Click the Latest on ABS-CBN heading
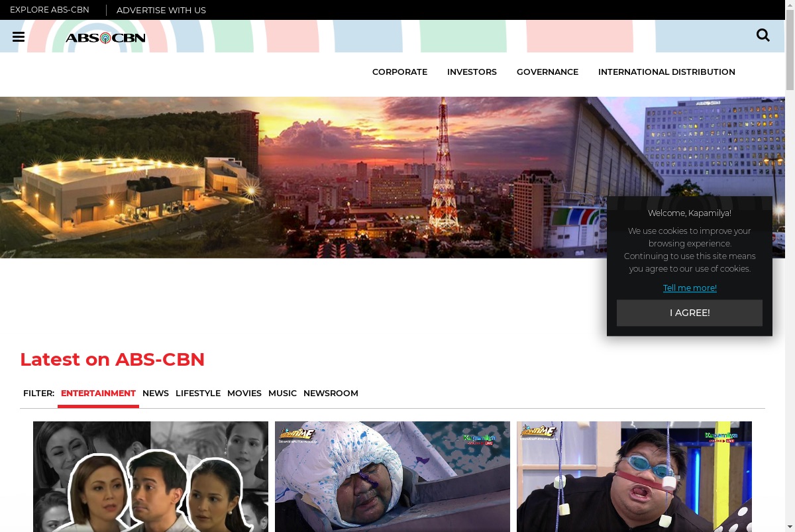This screenshot has height=532, width=795. (x=112, y=359)
